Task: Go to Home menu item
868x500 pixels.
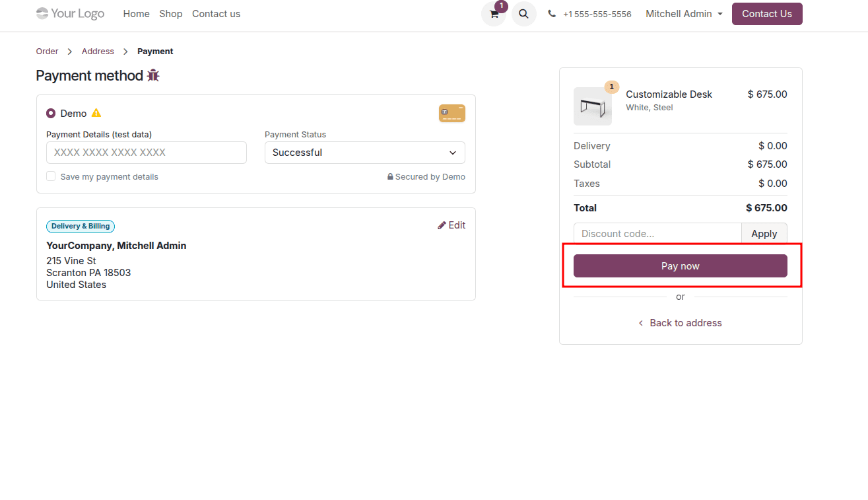Action: click(x=136, y=14)
